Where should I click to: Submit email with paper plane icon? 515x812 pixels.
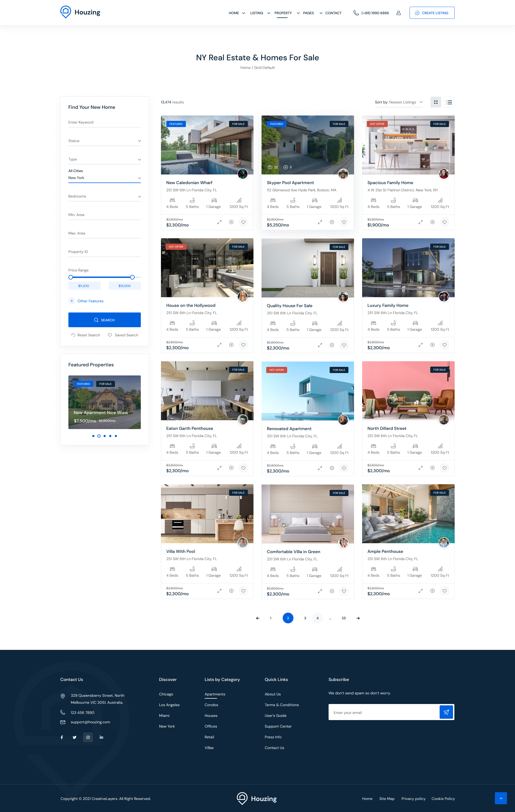446,712
